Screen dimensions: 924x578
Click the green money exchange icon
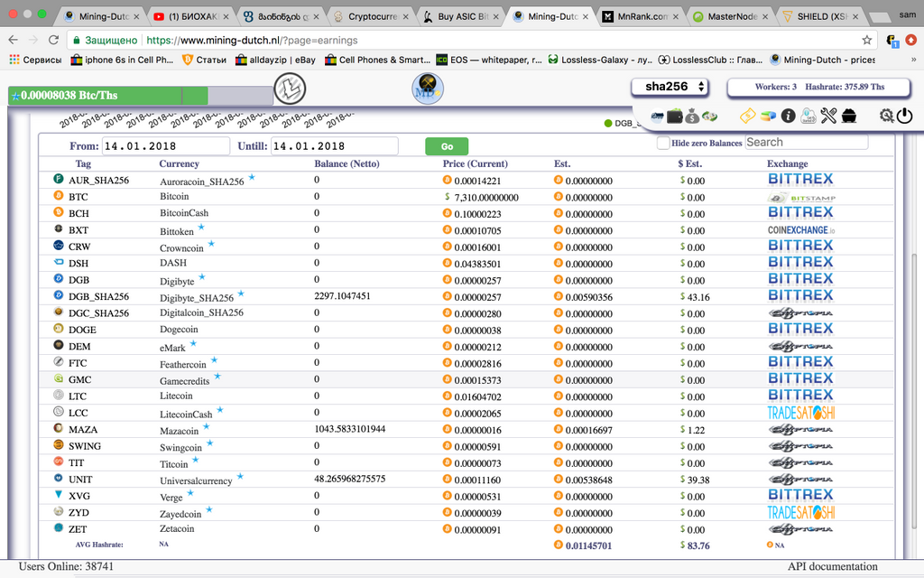pyautogui.click(x=709, y=117)
